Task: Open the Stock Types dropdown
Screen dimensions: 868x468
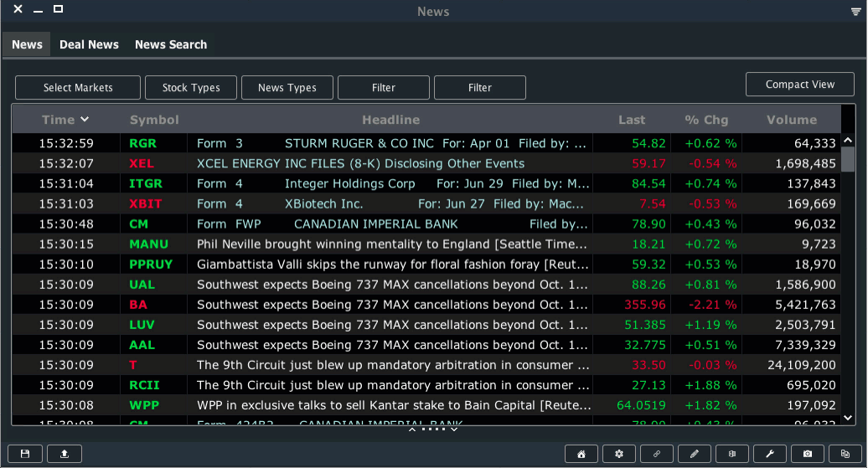Action: coord(191,88)
